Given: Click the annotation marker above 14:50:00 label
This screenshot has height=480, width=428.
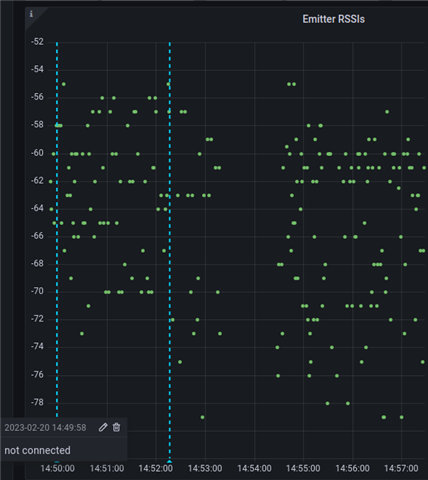Looking at the screenshot, I should coord(57,462).
